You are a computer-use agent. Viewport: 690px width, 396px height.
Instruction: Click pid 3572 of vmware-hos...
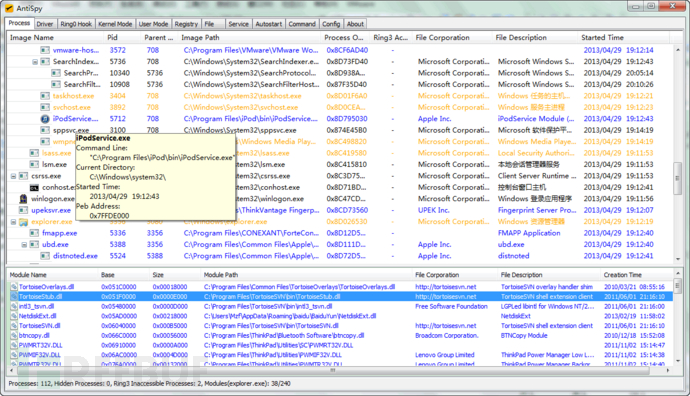point(117,50)
